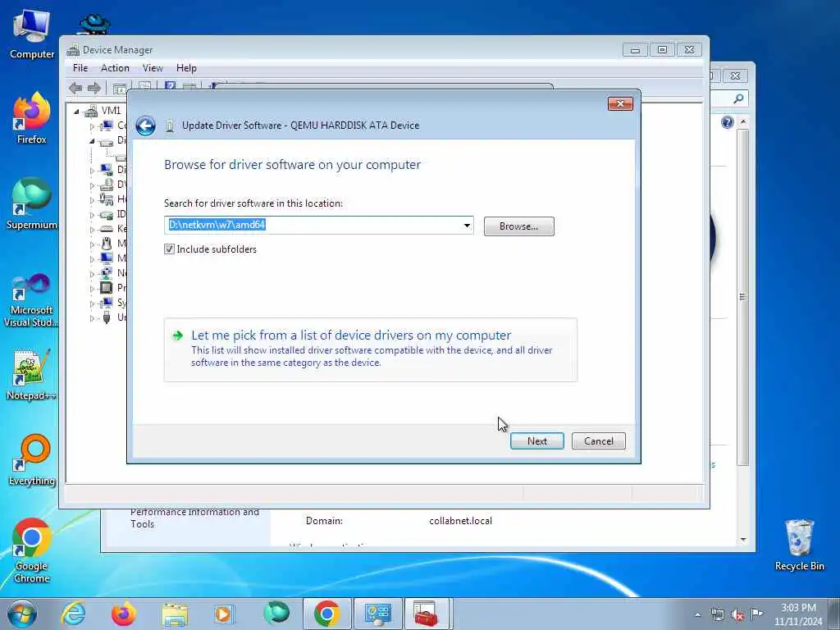Image resolution: width=840 pixels, height=630 pixels.
Task: Open the View menu
Action: (153, 68)
